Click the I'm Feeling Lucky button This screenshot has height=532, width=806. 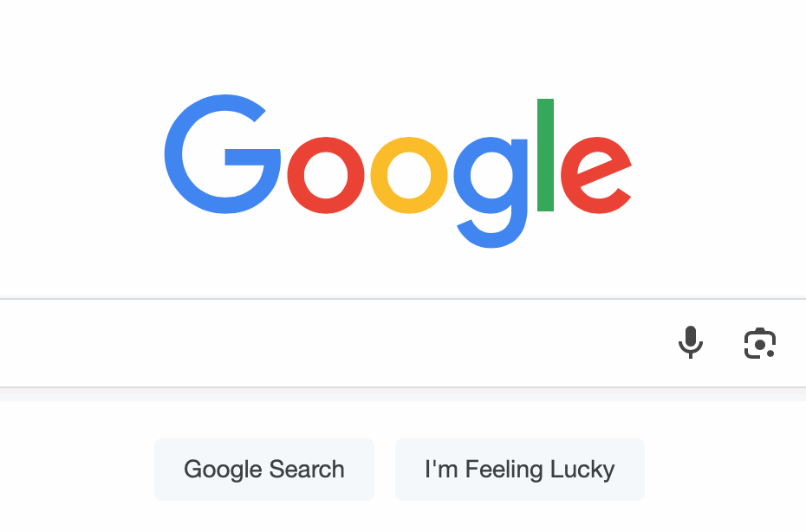(520, 470)
